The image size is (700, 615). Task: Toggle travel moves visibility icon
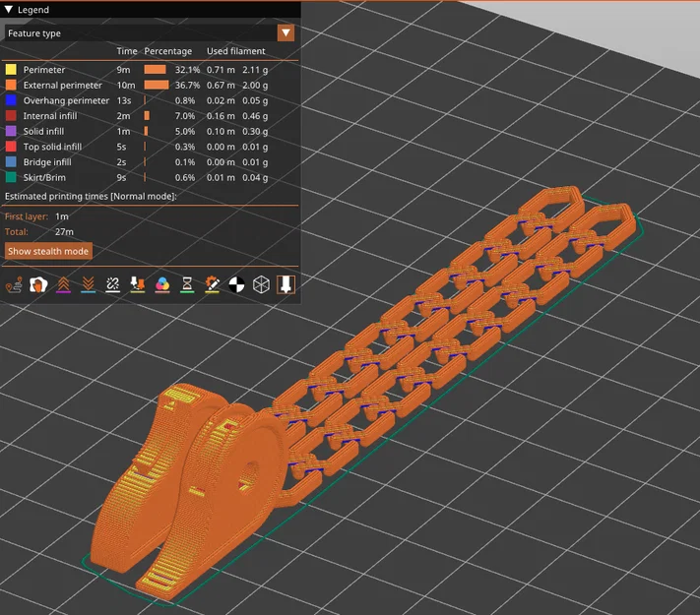tap(14, 284)
